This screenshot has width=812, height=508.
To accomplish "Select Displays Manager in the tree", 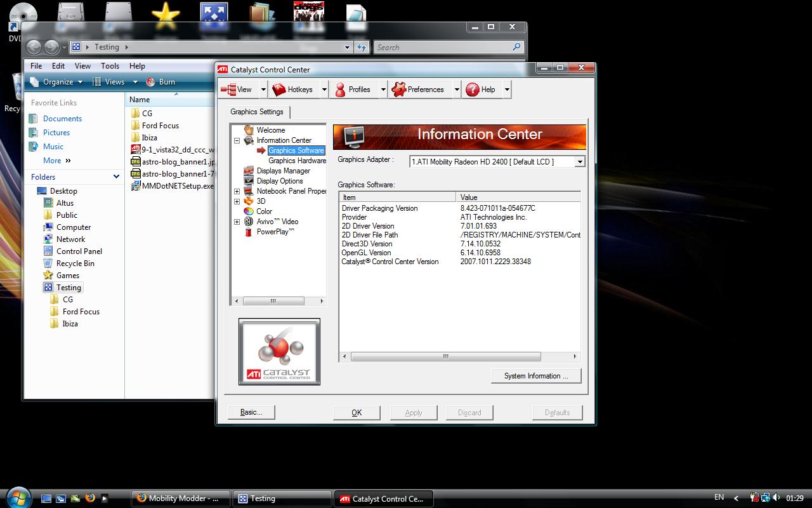I will (283, 171).
